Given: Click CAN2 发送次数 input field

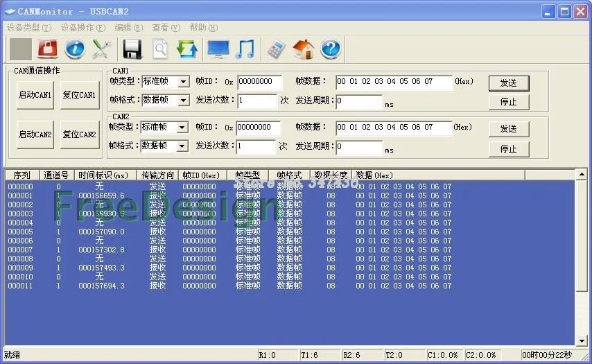Looking at the screenshot, I should (256, 147).
